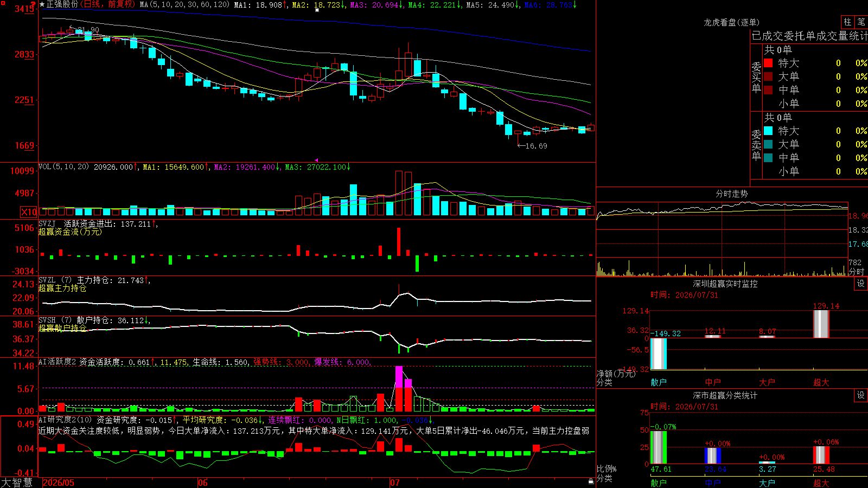Click the 强势线: 3.000 label
The image size is (868, 488).
click(x=282, y=362)
